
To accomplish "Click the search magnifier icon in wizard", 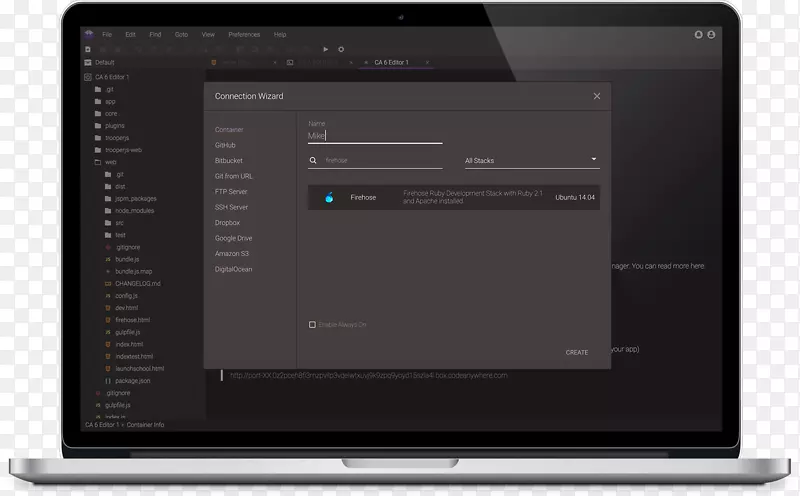I will [314, 160].
